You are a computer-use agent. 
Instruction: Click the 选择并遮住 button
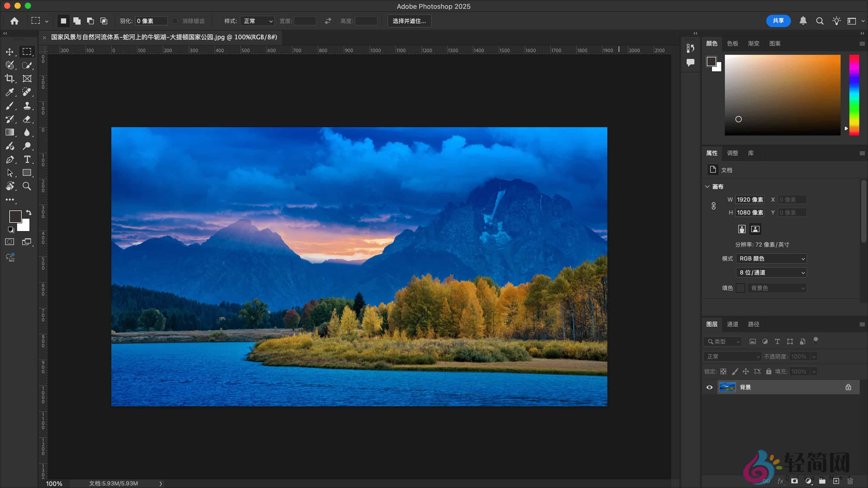tap(409, 21)
